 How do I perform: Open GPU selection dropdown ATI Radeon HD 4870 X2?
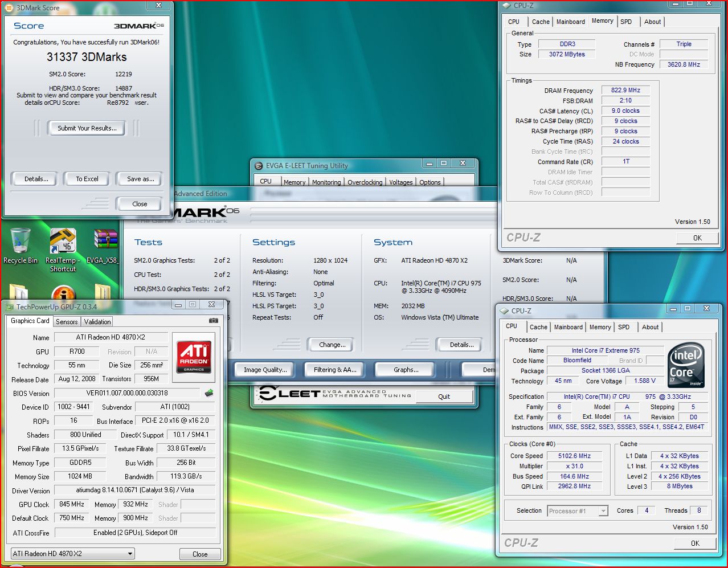click(73, 553)
